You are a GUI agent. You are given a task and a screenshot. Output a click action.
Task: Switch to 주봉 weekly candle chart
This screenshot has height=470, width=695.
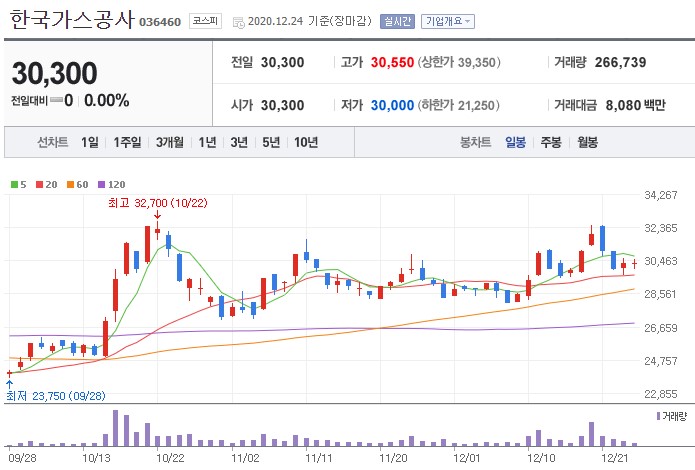click(x=551, y=142)
